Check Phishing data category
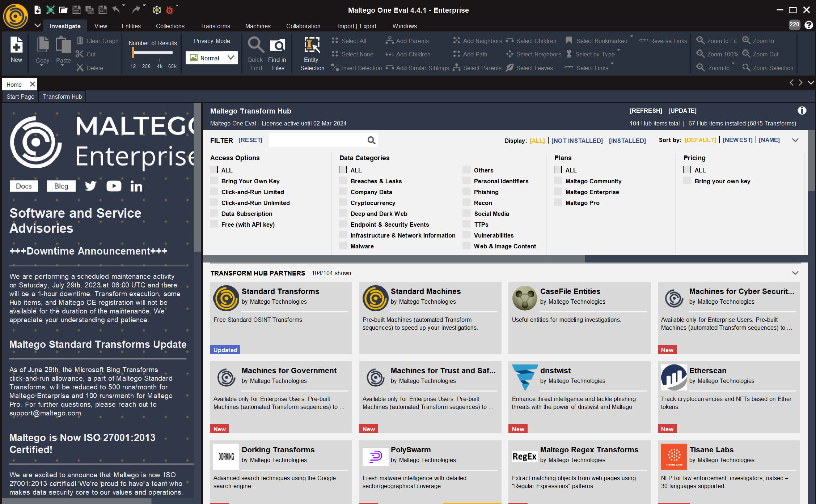The image size is (816, 504). coord(466,192)
